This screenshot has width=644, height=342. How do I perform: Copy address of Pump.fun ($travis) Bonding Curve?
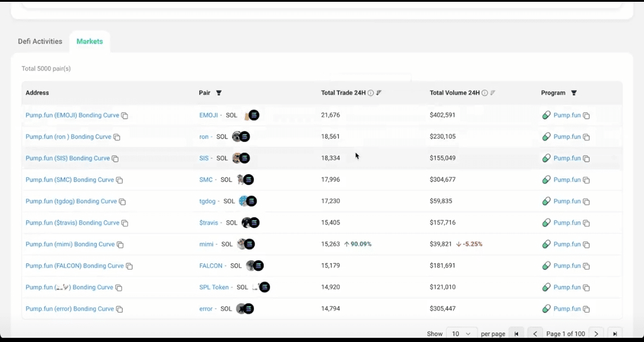125,223
